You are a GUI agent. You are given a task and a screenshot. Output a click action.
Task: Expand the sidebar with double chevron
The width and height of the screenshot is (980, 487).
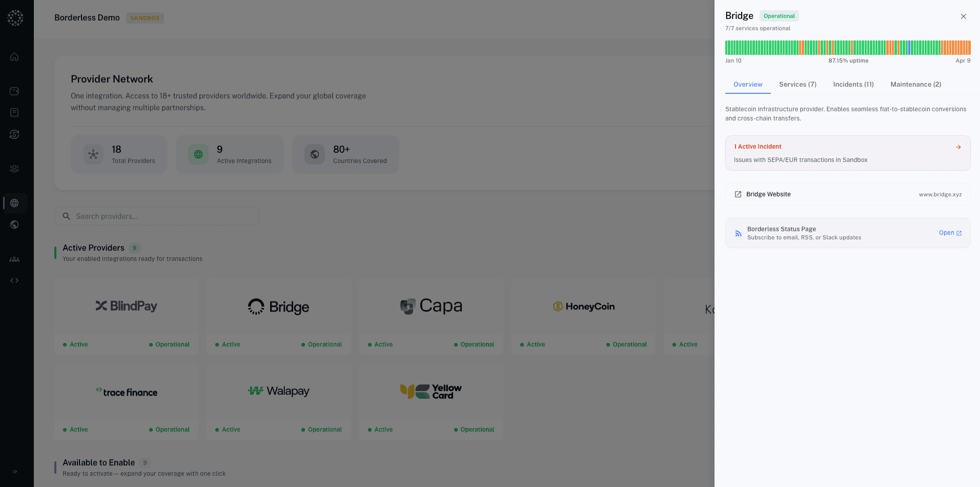15,472
